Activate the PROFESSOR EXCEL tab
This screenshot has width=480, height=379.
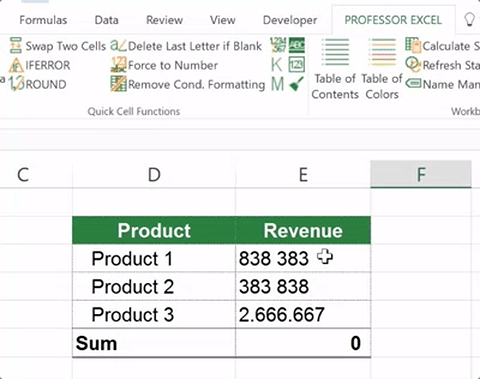click(393, 20)
